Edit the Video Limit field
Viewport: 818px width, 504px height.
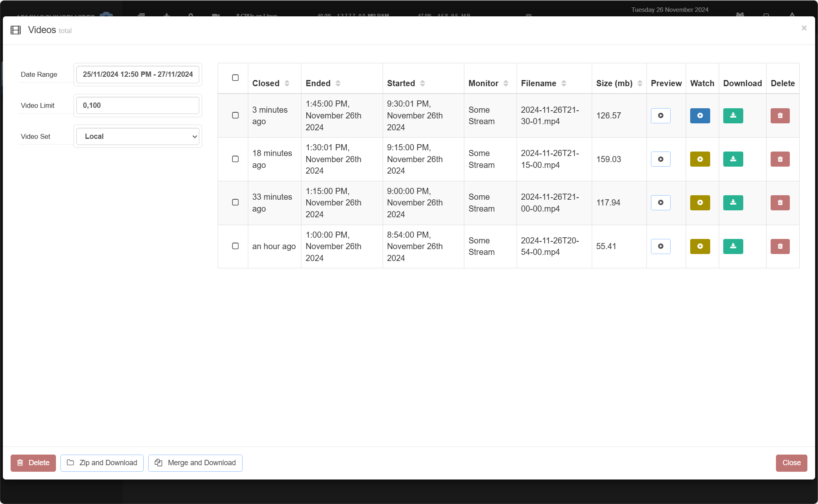click(x=138, y=105)
